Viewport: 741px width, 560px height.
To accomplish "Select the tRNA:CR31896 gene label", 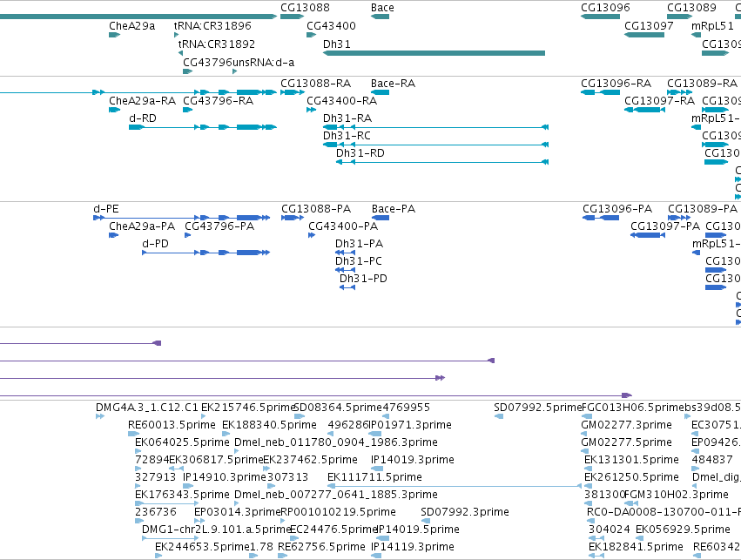I will 212,26.
